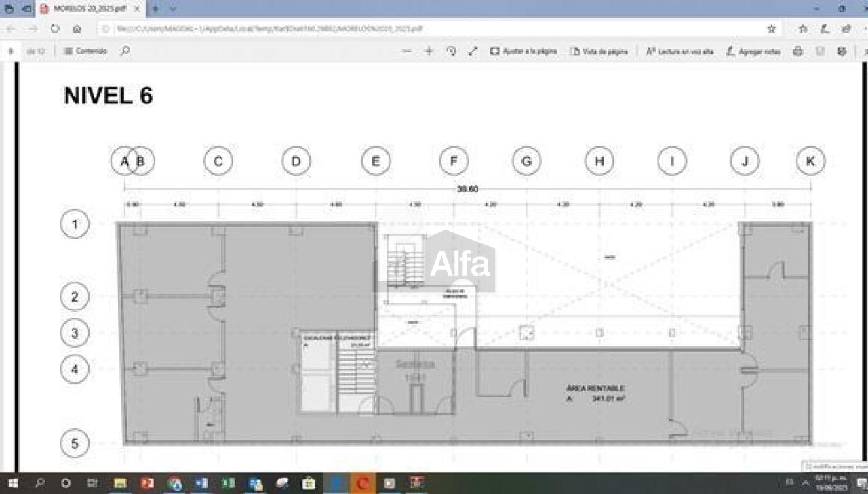Click the 39.60 total dimension label
The image size is (868, 494).
(x=467, y=189)
